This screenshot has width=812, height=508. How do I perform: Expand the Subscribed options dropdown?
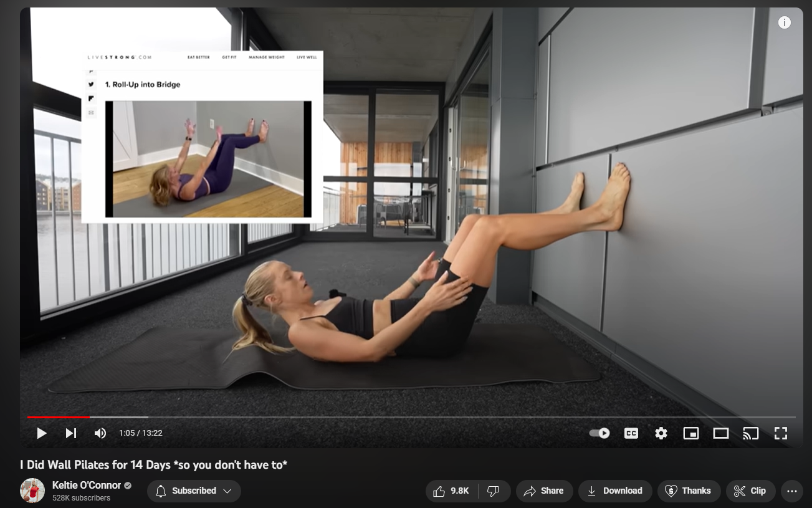[194, 491]
